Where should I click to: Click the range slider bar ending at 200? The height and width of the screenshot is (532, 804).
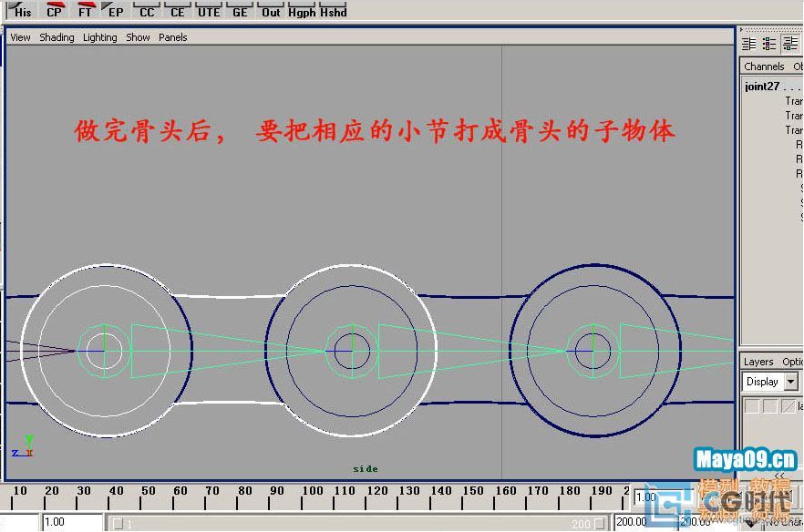(x=357, y=524)
